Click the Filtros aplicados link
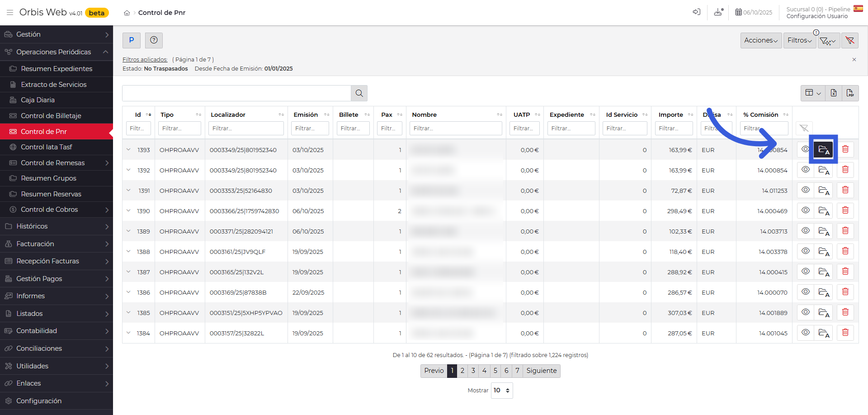Screen dimensions: 868x415 (x=145, y=60)
